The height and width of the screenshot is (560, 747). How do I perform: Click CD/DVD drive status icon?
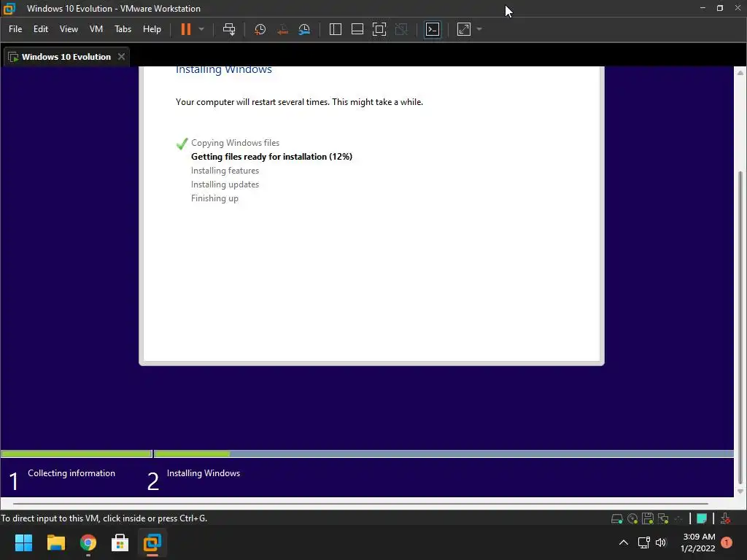[632, 518]
